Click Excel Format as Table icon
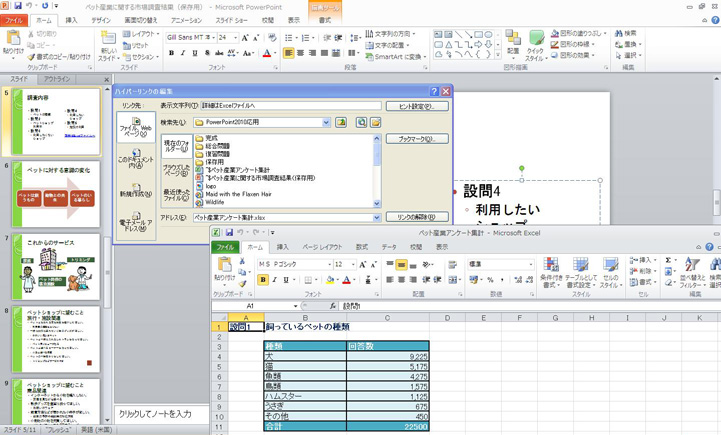Viewport: 721px width, 435px height. [581, 265]
